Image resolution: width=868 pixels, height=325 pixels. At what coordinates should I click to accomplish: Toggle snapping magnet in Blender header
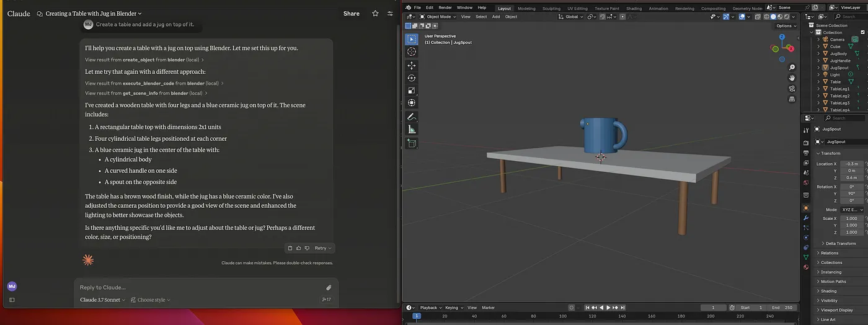pyautogui.click(x=603, y=17)
